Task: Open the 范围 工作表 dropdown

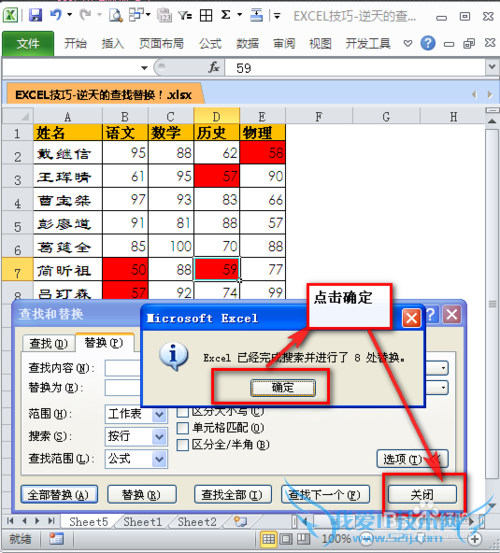Action: [159, 414]
